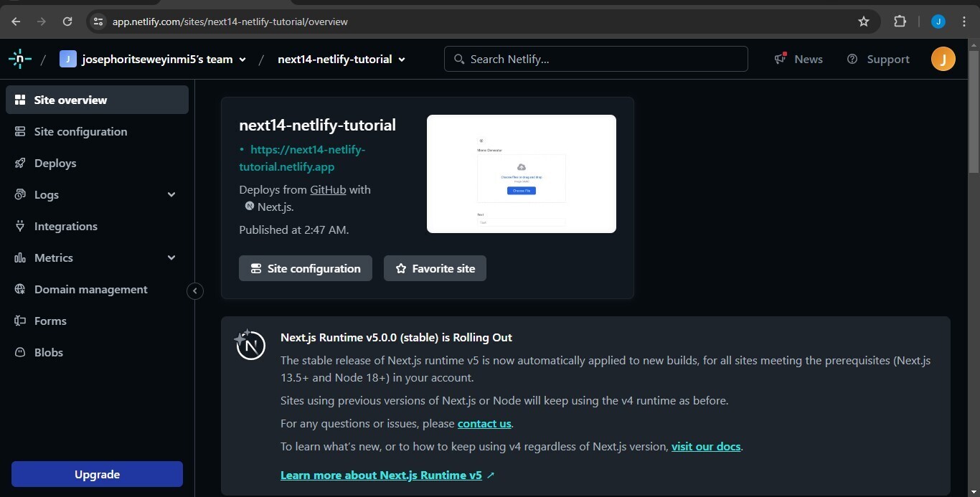980x497 pixels.
Task: Click the Next.js Runtime v5.0.0 announcement heading
Action: [396, 337]
